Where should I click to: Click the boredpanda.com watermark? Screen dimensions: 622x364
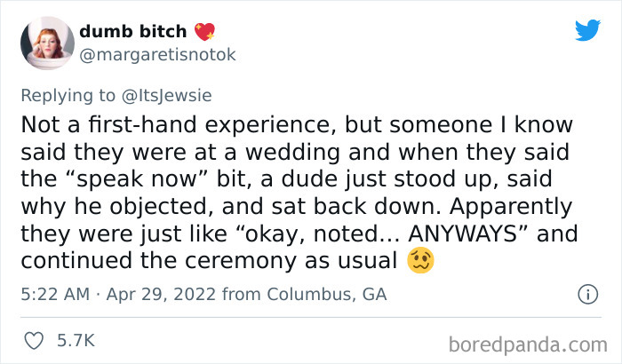pos(528,344)
